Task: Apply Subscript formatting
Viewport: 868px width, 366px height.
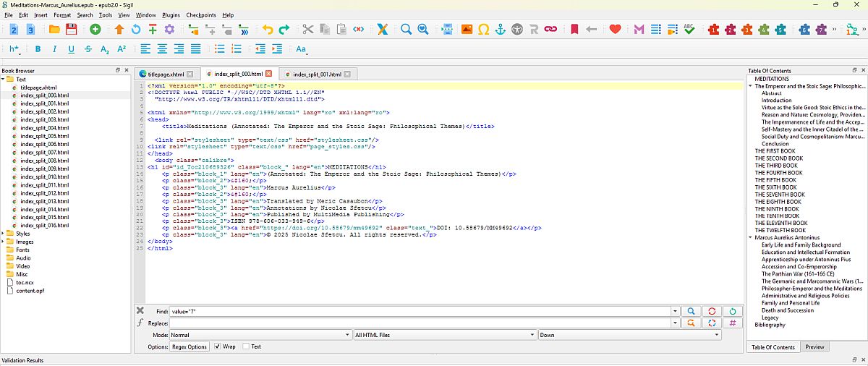Action: click(x=105, y=49)
